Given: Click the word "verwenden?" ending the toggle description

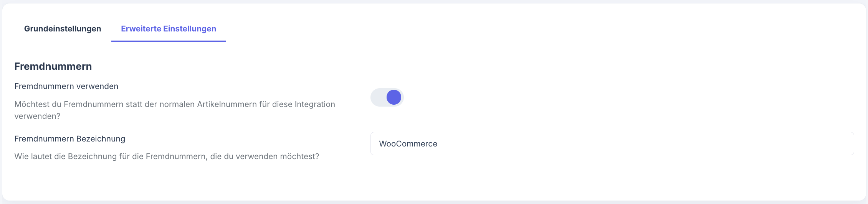Looking at the screenshot, I should (x=37, y=116).
